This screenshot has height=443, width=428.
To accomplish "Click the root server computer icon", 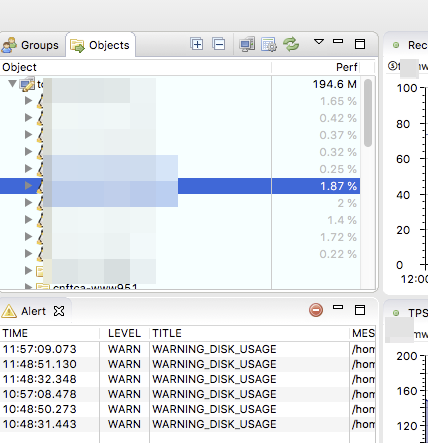I will (27, 84).
